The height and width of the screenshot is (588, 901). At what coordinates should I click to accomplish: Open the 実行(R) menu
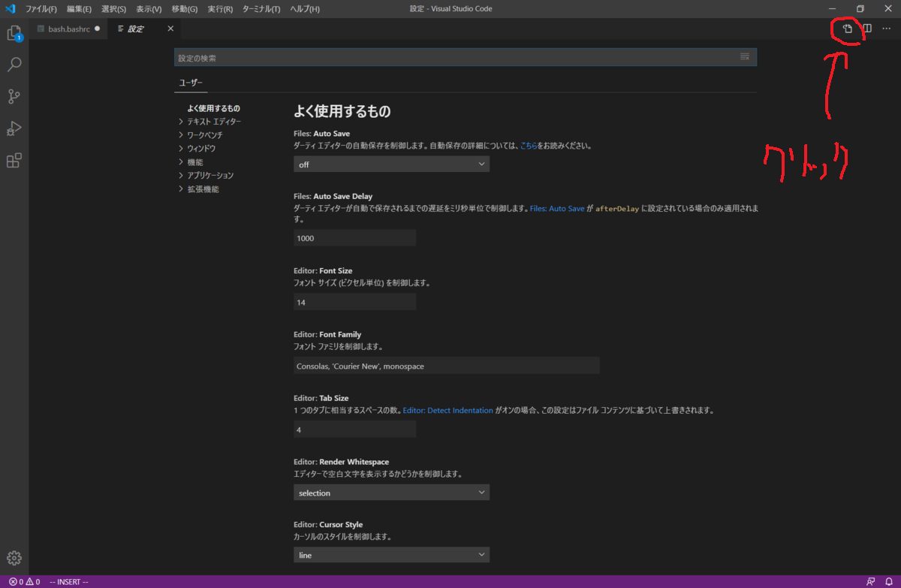(x=220, y=9)
